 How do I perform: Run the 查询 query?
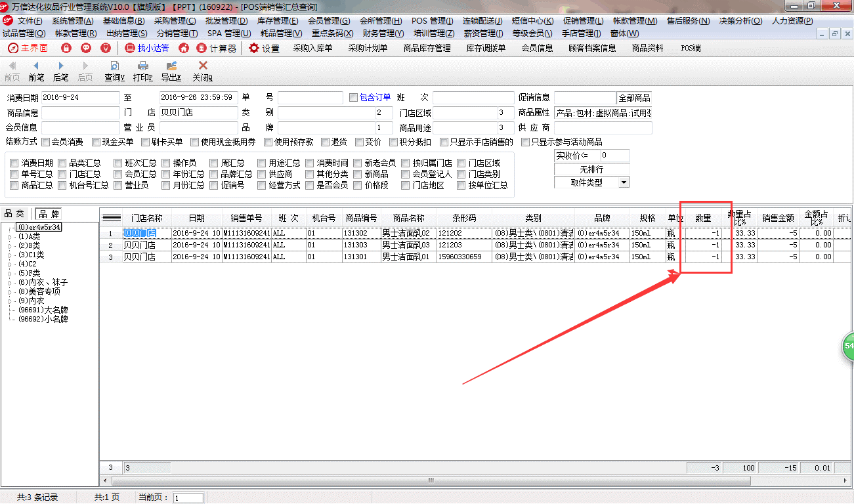(114, 72)
